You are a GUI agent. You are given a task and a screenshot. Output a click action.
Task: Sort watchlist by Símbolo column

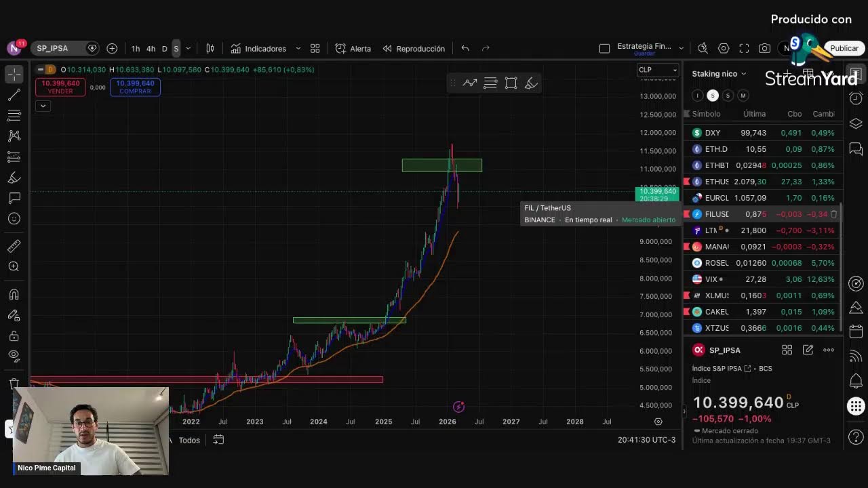706,114
